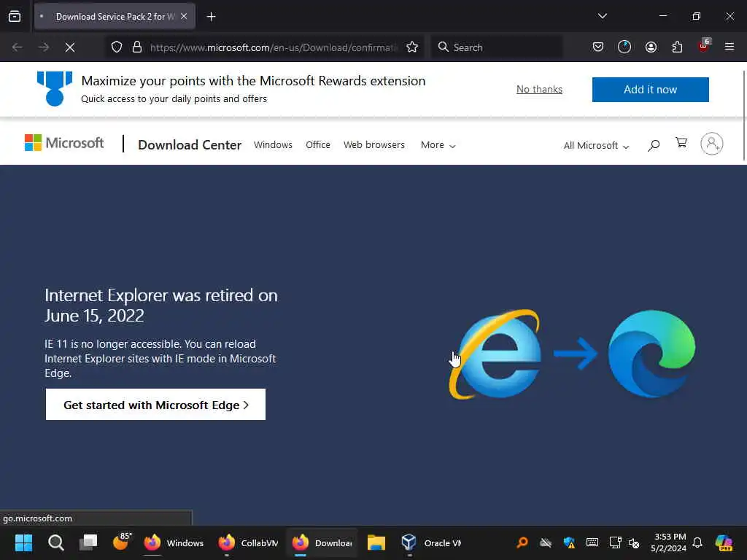Viewport: 747px width, 560px height.
Task: Open the Save to Pocket icon
Action: [x=598, y=47]
